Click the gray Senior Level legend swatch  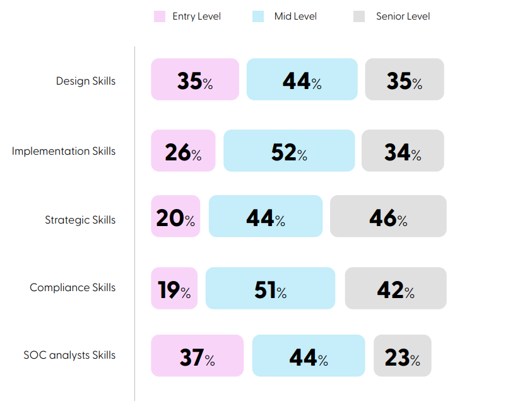359,16
